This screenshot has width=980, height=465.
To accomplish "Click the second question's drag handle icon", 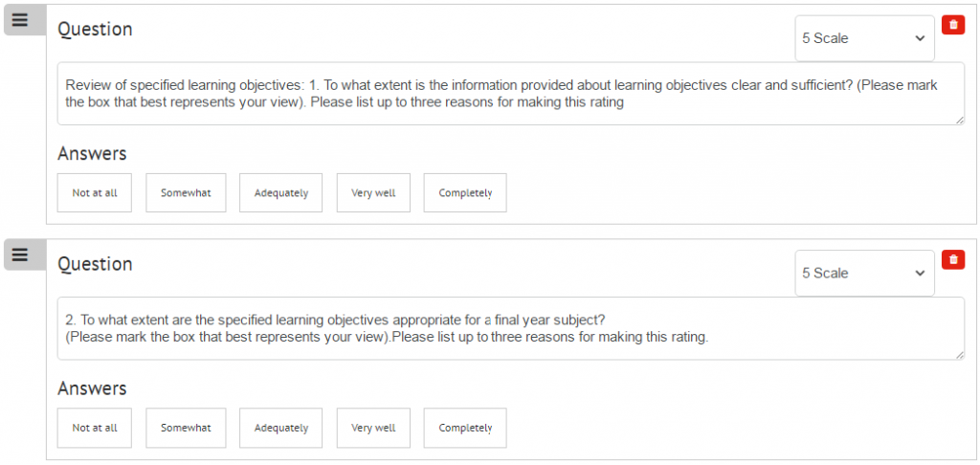I will 20,255.
